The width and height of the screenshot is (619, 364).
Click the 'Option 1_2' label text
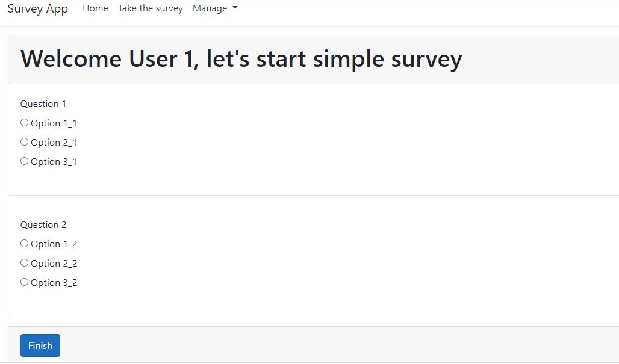pyautogui.click(x=54, y=244)
